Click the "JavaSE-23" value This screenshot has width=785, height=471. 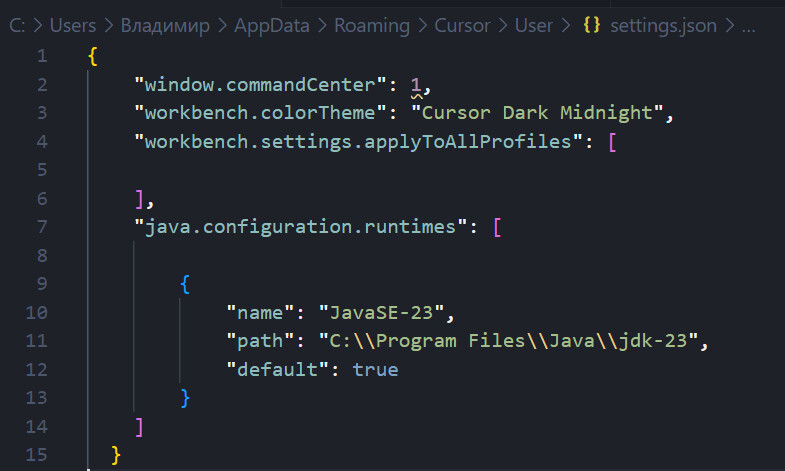pos(381,313)
